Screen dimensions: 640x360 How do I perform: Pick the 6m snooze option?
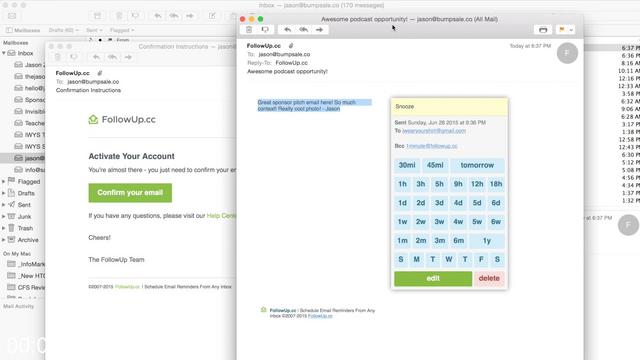458,241
